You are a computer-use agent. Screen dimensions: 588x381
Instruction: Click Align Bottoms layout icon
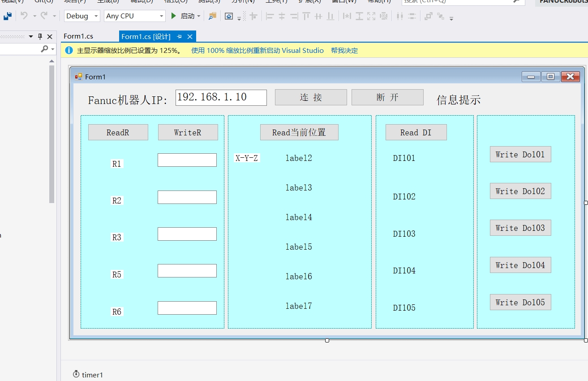pyautogui.click(x=330, y=16)
